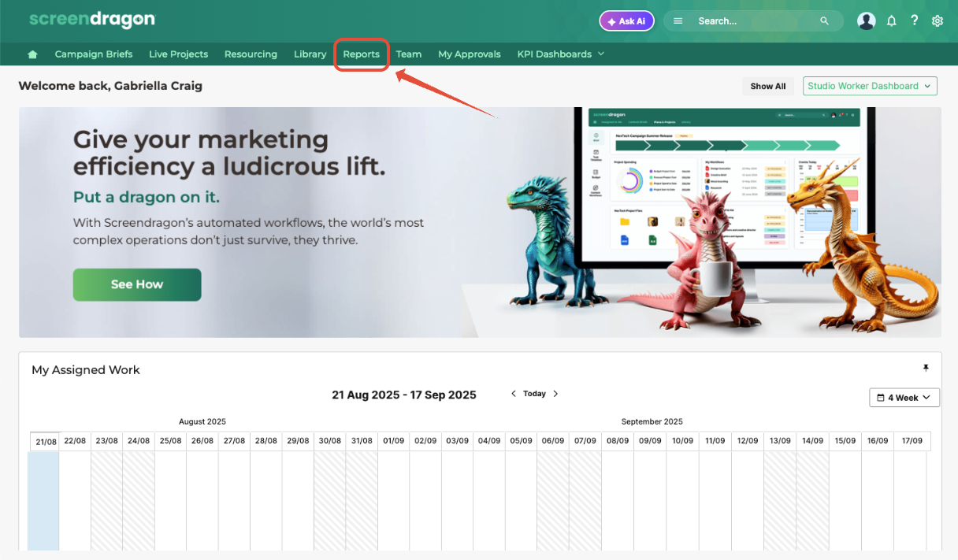
Task: Click the Today button
Action: [534, 394]
